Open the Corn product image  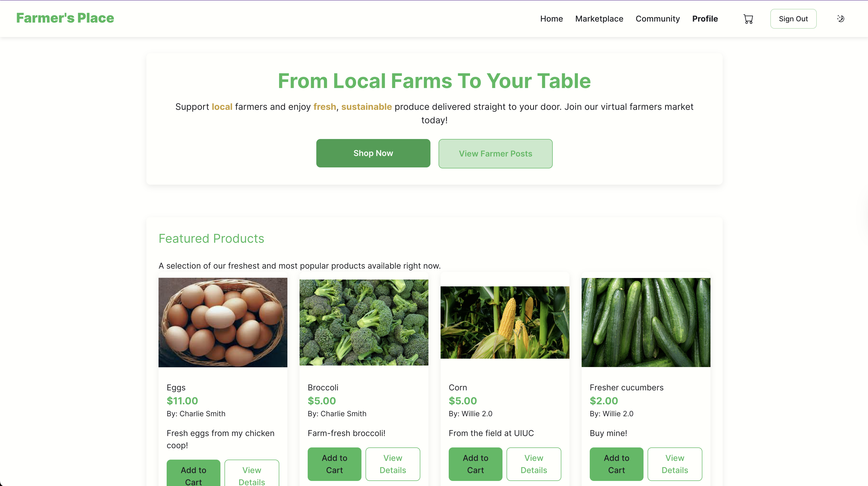pyautogui.click(x=505, y=322)
